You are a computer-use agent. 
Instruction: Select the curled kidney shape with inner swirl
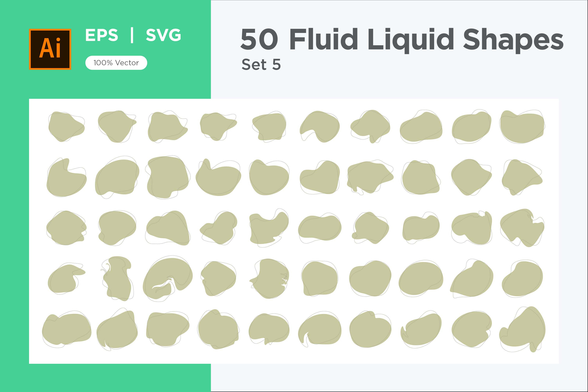pos(168,279)
